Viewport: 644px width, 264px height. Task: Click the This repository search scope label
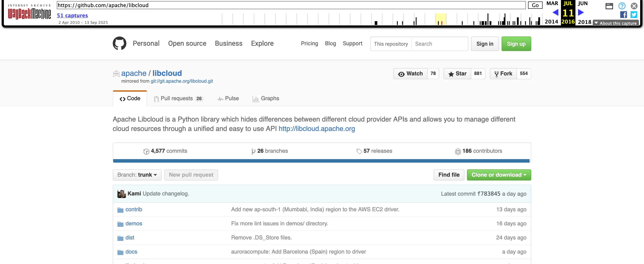click(391, 44)
